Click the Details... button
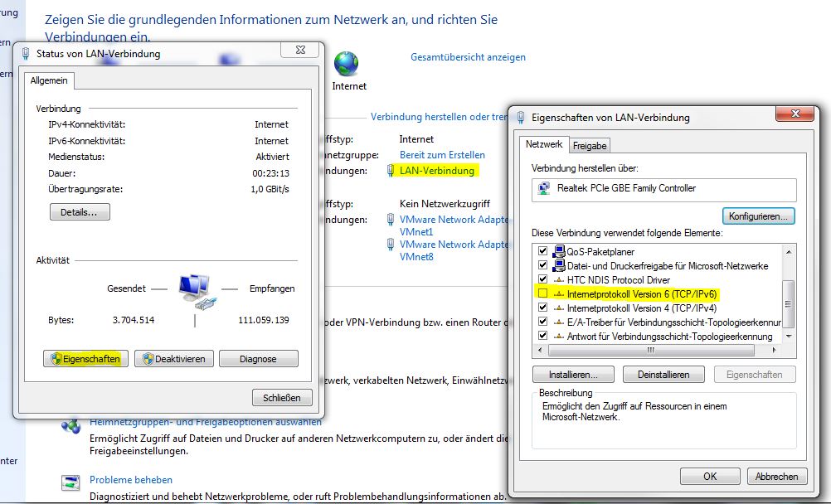This screenshot has height=504, width=831. (x=80, y=212)
